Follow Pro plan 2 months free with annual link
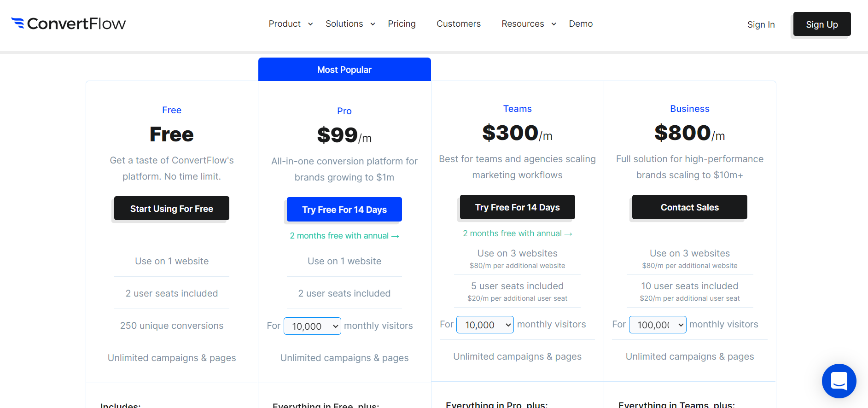This screenshot has width=868, height=408. click(344, 236)
